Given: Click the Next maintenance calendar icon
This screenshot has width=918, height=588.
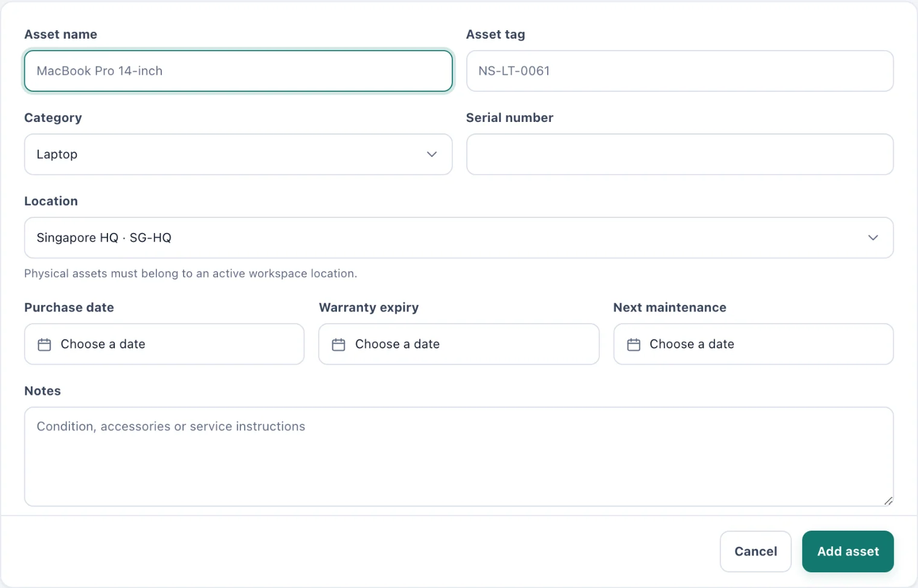Looking at the screenshot, I should click(634, 345).
